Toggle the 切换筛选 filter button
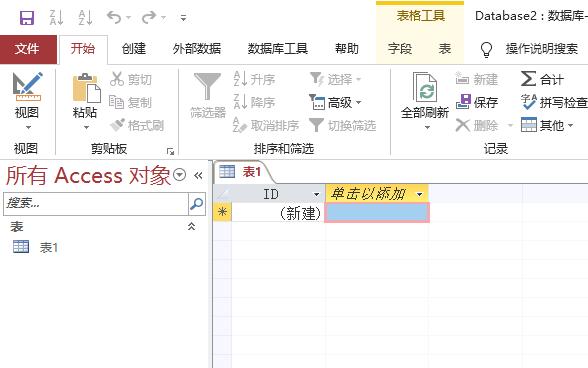The width and height of the screenshot is (588, 368). pyautogui.click(x=343, y=125)
